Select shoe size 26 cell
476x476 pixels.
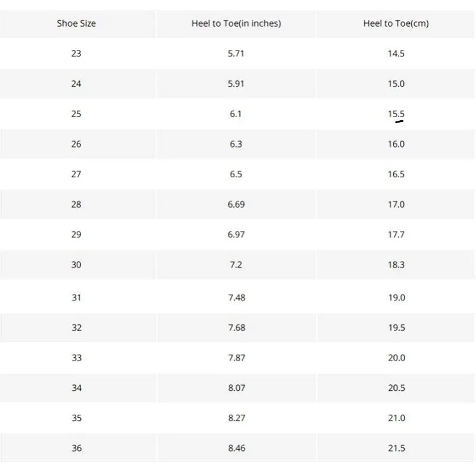pyautogui.click(x=76, y=144)
